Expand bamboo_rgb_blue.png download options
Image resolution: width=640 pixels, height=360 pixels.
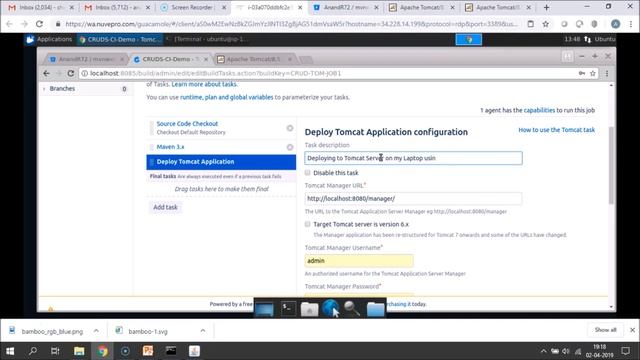click(x=96, y=331)
